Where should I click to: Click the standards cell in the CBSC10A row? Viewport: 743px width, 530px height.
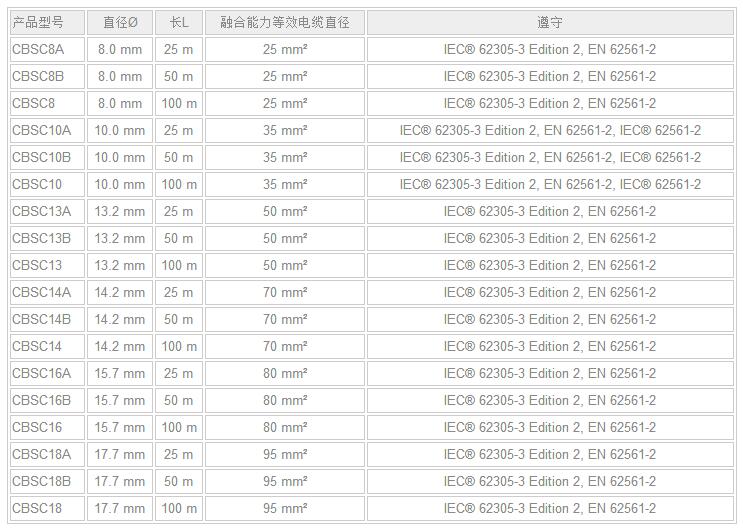pos(550,130)
